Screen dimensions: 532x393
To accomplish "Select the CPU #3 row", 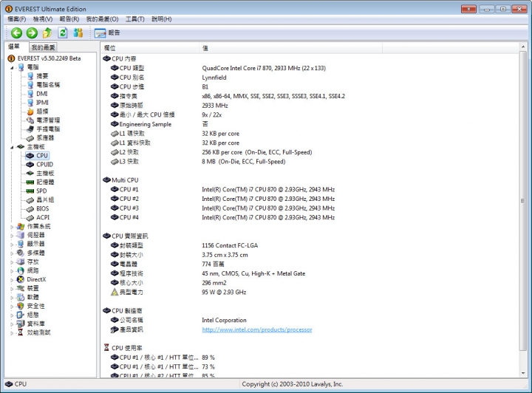I will [310, 208].
